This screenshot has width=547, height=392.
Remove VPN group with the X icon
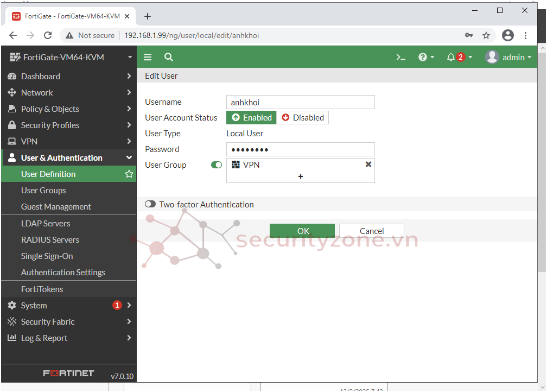tap(368, 165)
